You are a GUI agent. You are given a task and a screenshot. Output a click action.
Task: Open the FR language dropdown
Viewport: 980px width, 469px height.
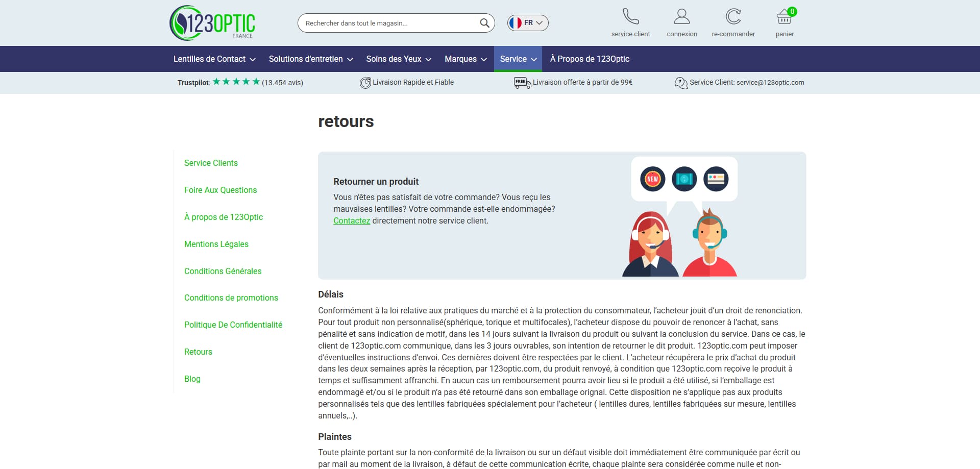pos(528,23)
